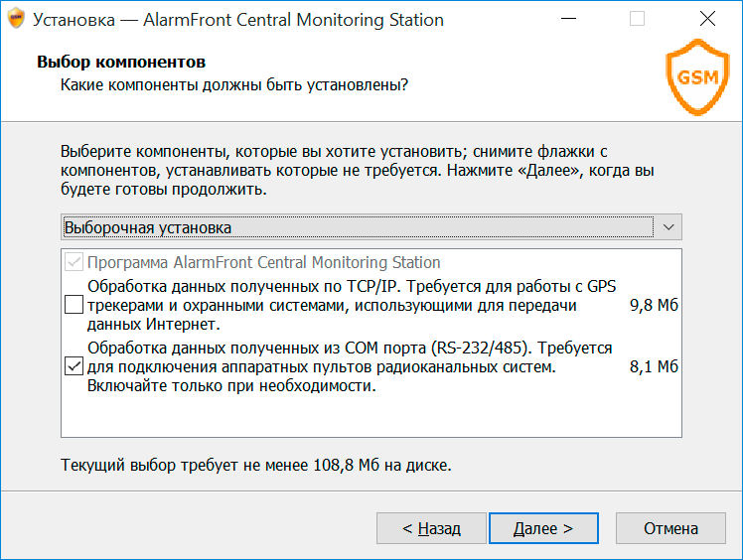Image resolution: width=743 pixels, height=560 pixels.
Task: Click the disabled AlarmFront program checkbox
Action: [74, 262]
